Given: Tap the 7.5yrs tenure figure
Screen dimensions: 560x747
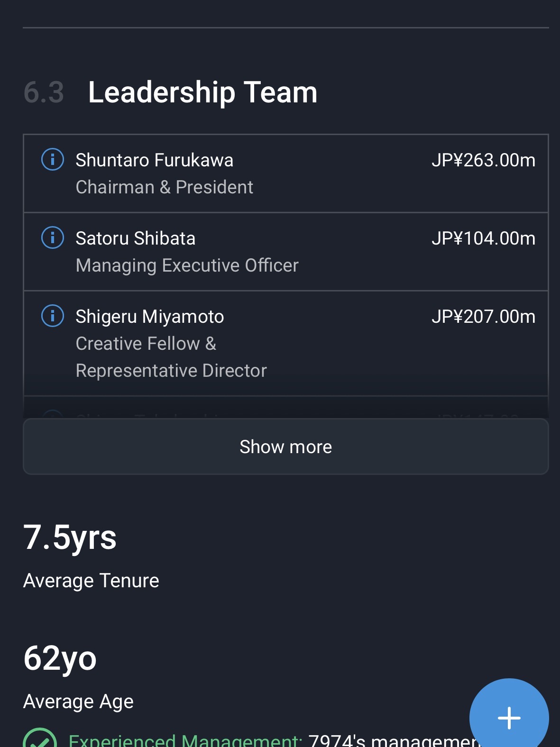Looking at the screenshot, I should coord(70,537).
